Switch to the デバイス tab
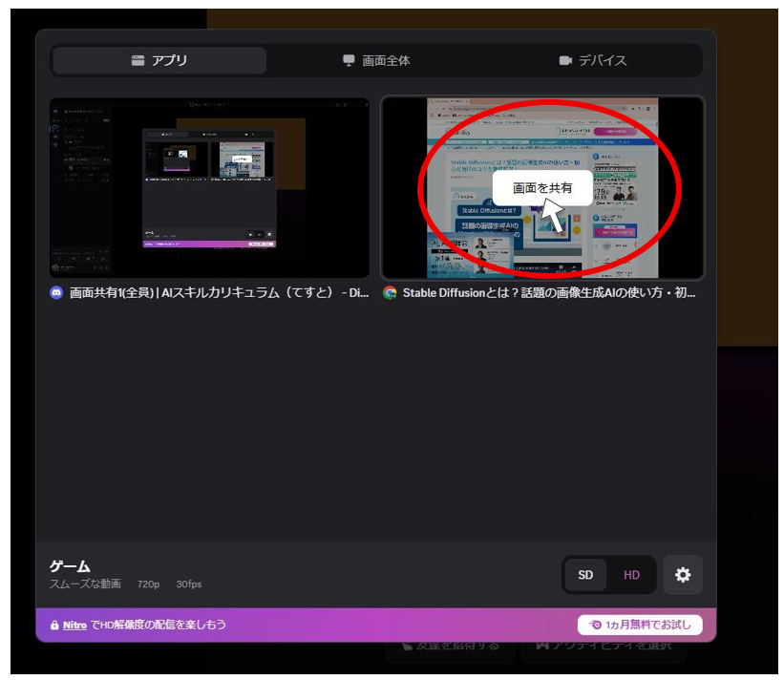This screenshot has width=784, height=680. pos(592,60)
